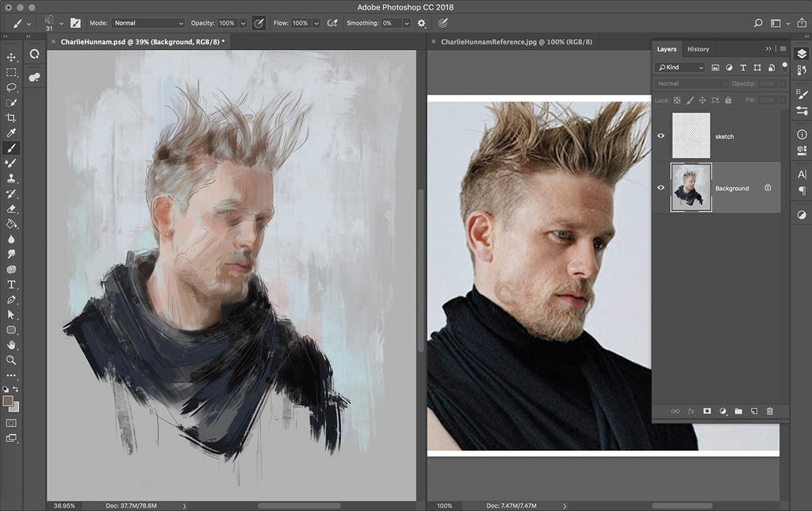This screenshot has width=812, height=511.
Task: Open the brush Mode dropdown
Action: tap(147, 24)
